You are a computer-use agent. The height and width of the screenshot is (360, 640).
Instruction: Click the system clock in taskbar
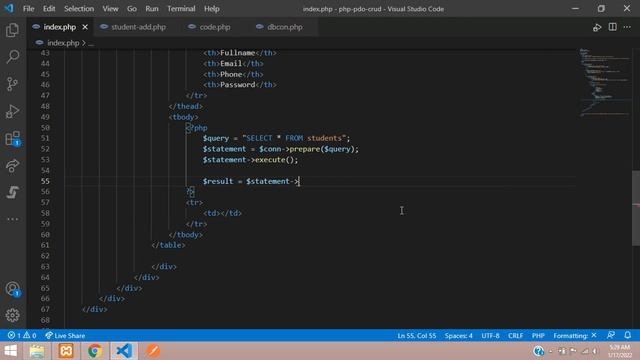coord(620,351)
